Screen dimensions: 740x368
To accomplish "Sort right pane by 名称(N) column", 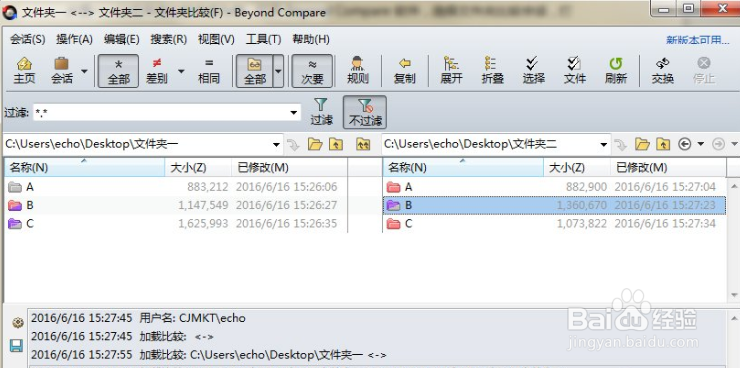I will click(463, 167).
